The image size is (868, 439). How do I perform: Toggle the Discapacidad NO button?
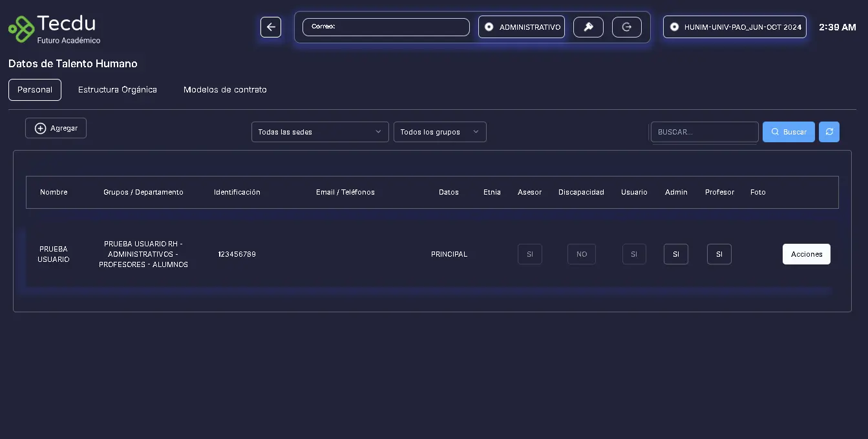[581, 254]
